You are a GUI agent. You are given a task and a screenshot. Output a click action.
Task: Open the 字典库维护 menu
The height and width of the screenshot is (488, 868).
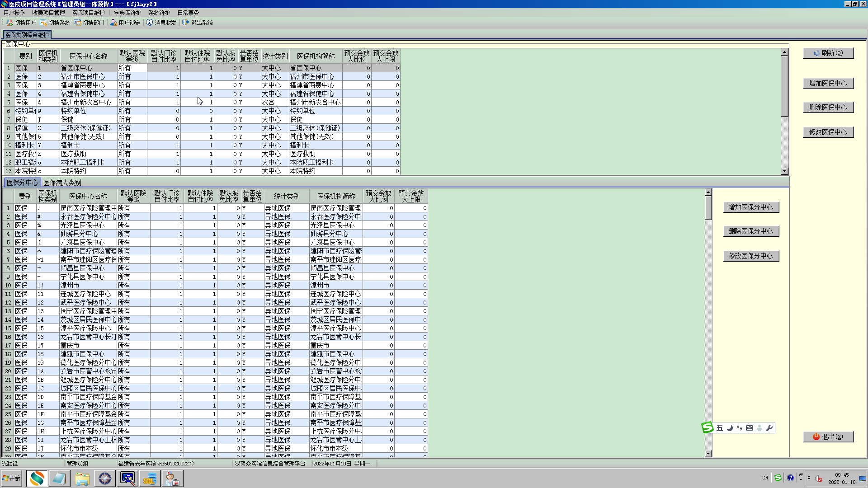point(127,13)
